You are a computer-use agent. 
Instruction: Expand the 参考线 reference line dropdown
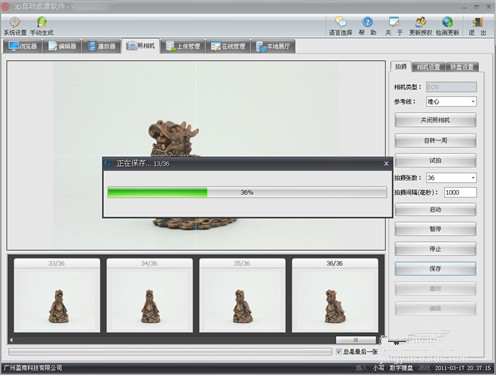451,102
